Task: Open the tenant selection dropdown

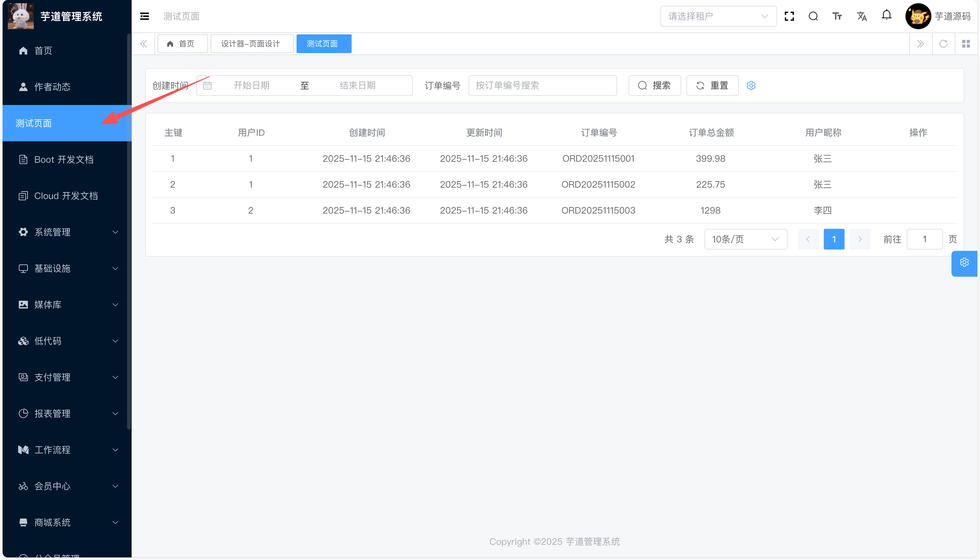Action: pos(718,16)
